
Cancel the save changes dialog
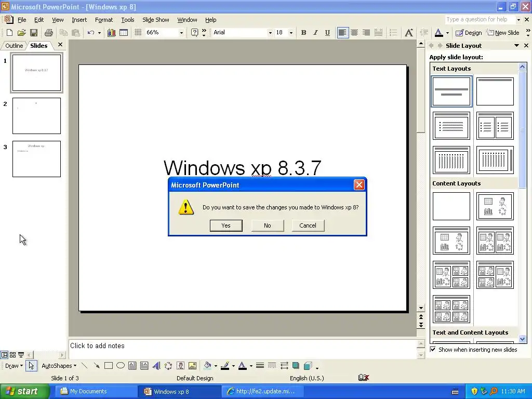tap(308, 225)
